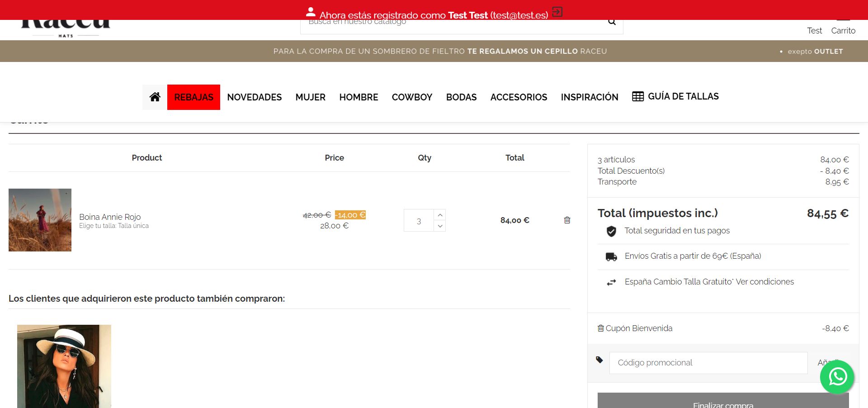This screenshot has height=408, width=868.
Task: Open the MUJER category
Action: 311,97
